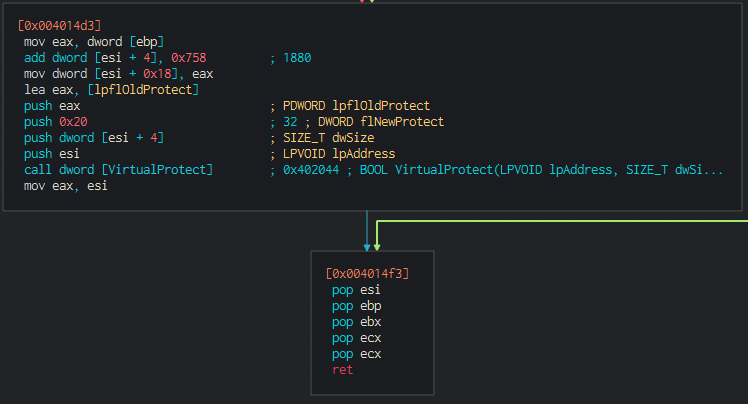The height and width of the screenshot is (404, 748).
Task: Click the lpflOldProtect variable in lea instruction
Action: [x=143, y=90]
